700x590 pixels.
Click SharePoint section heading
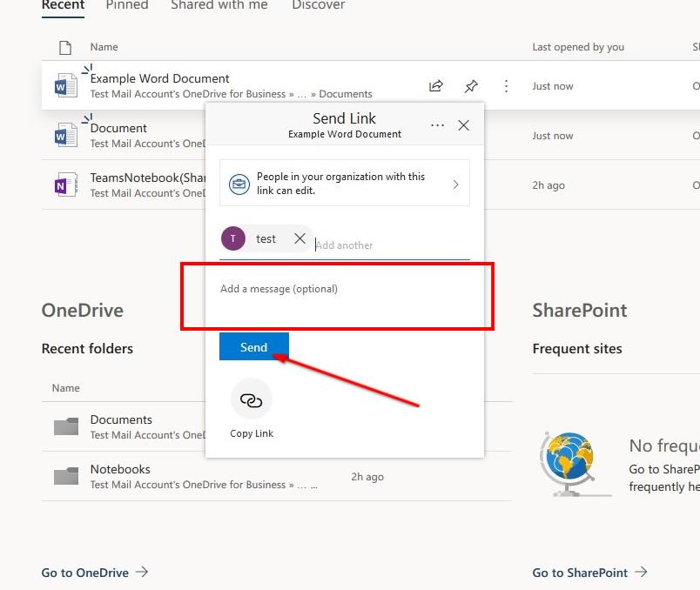[580, 310]
